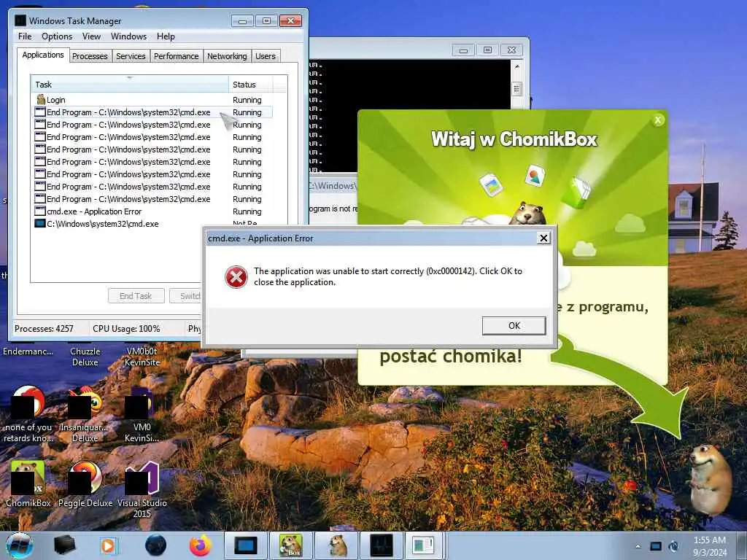This screenshot has width=747, height=560.
Task: Select the 'cmd.exe - Application Error' task row
Action: [152, 211]
